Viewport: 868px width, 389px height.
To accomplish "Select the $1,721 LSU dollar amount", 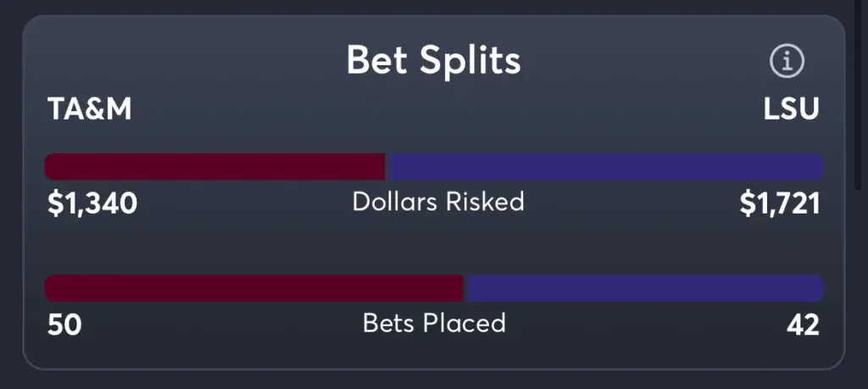I will (x=779, y=203).
